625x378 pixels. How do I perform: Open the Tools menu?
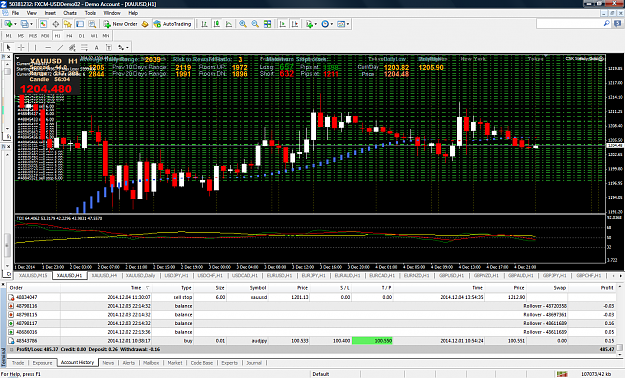(x=90, y=13)
